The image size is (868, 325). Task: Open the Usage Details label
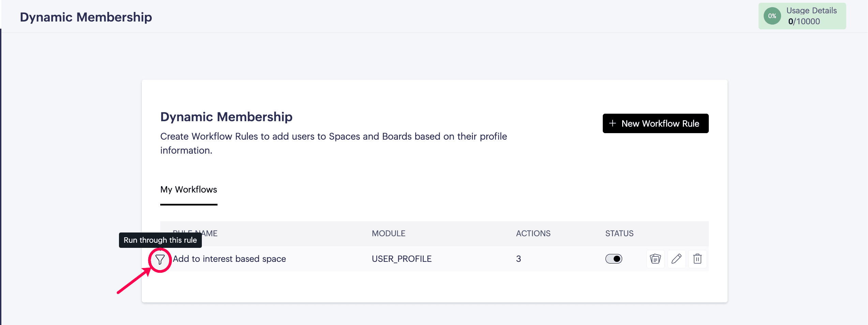point(811,11)
